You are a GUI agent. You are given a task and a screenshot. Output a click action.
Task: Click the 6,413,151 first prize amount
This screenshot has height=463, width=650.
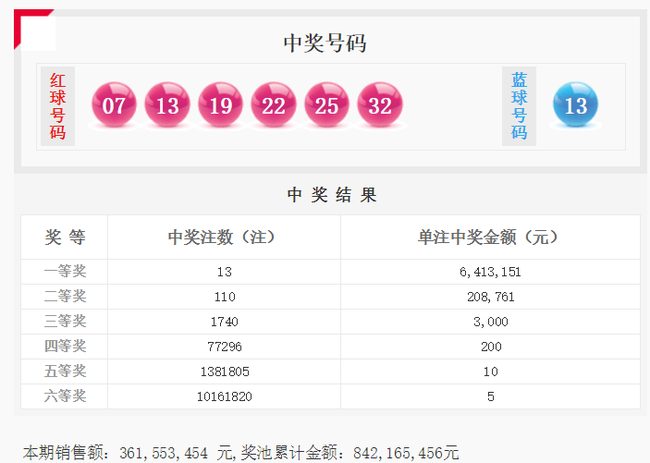[488, 271]
